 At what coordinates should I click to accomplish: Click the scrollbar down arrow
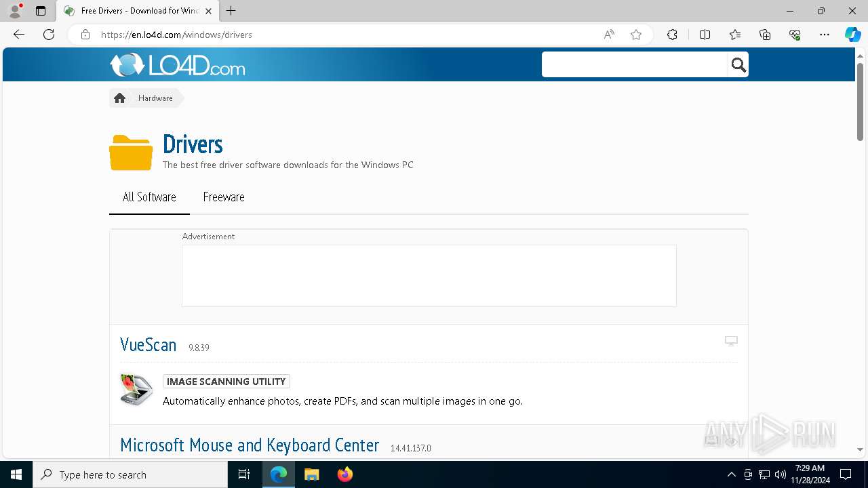pos(860,450)
